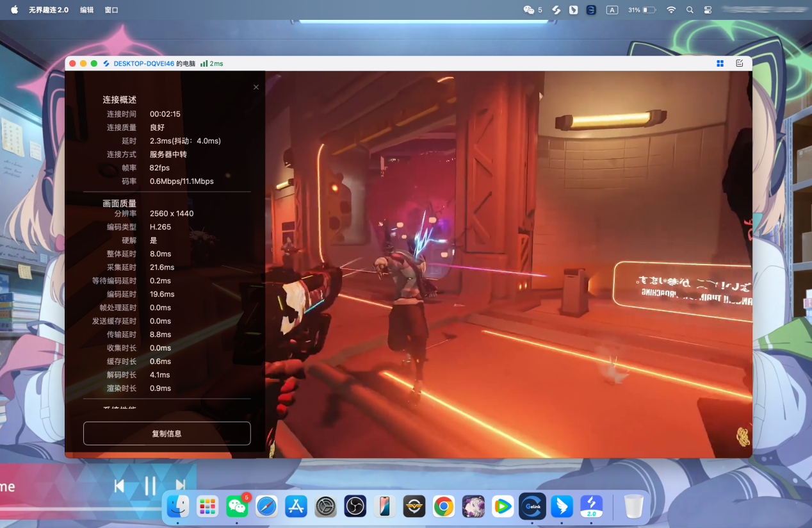
Task: Click the blue grid icon in window title bar
Action: click(720, 63)
